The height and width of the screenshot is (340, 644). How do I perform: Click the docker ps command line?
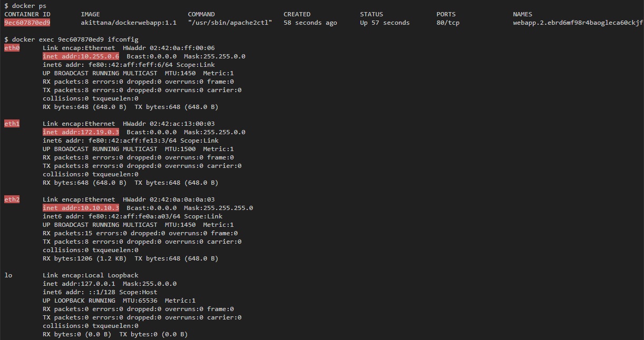coord(25,6)
